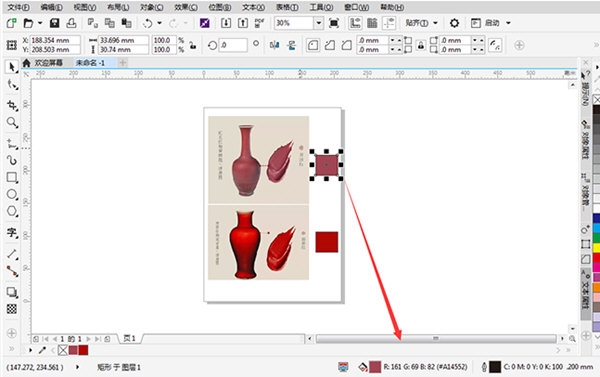600x377 pixels.
Task: Click the Publish to PDF icon
Action: click(x=260, y=23)
